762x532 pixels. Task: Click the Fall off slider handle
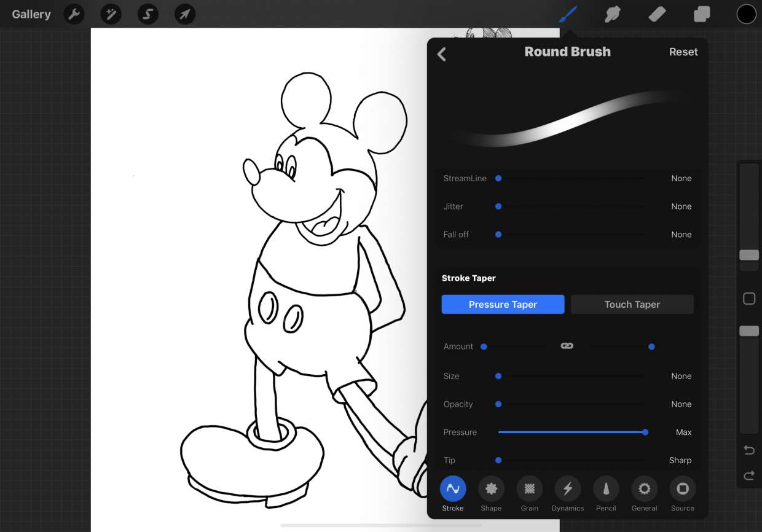pos(498,235)
